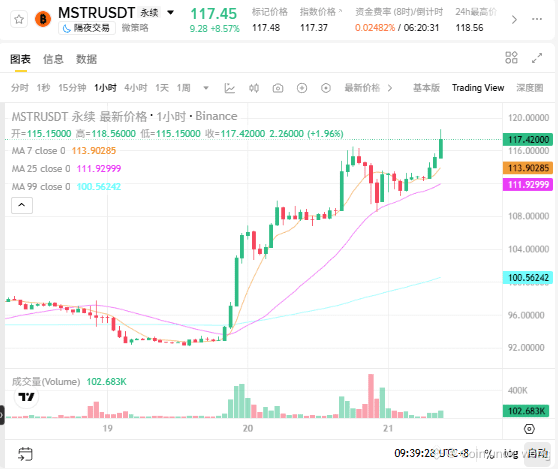Viewport: 558px width, 469px height.
Task: Click the MA 7 close indicator label
Action: (x=38, y=151)
